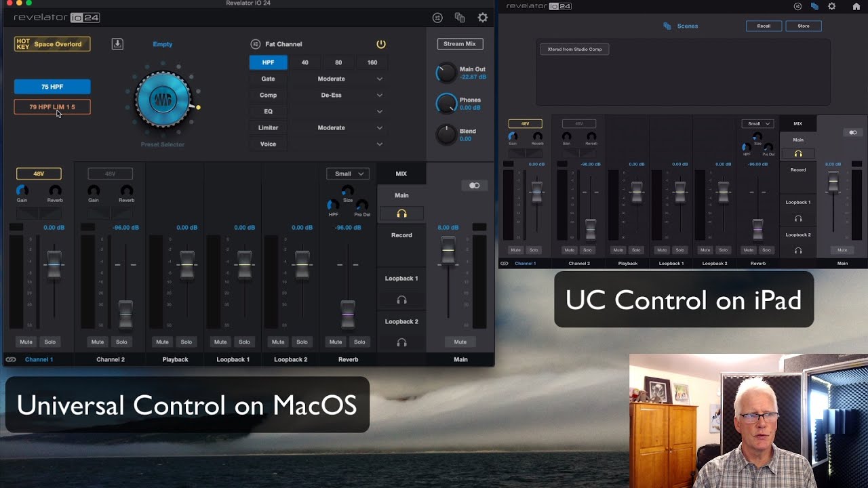Toggle the Voice processor
The image size is (868, 488).
[x=269, y=144]
